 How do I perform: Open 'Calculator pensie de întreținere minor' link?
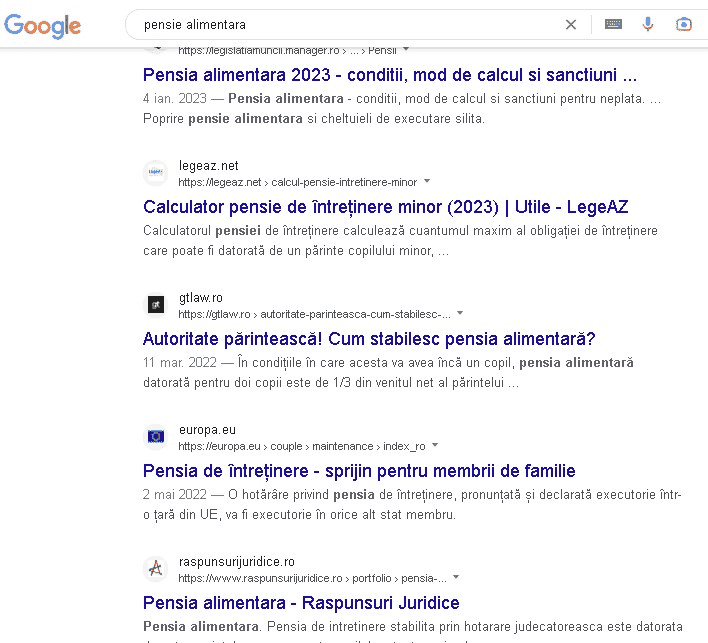[385, 207]
